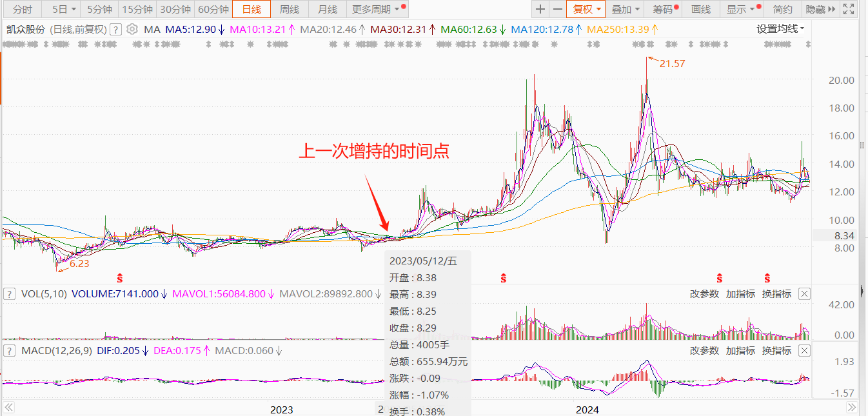This screenshot has width=868, height=416.
Task: Click 改参数 in the MACD panel
Action: click(704, 350)
